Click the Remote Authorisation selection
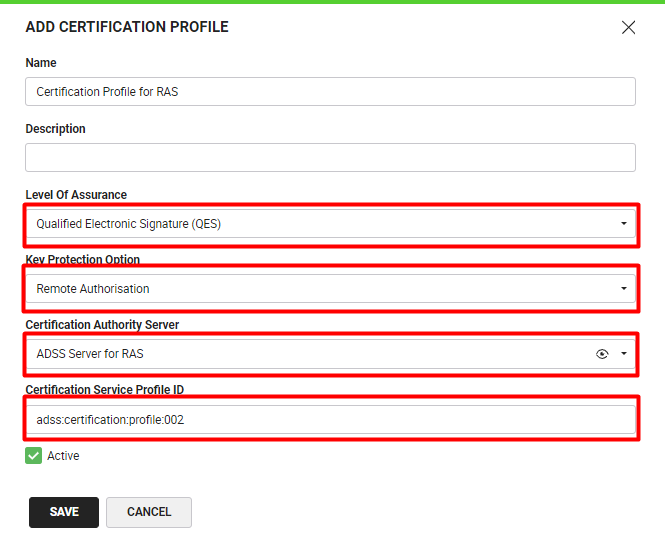Viewport: 665px width, 542px height. click(93, 289)
